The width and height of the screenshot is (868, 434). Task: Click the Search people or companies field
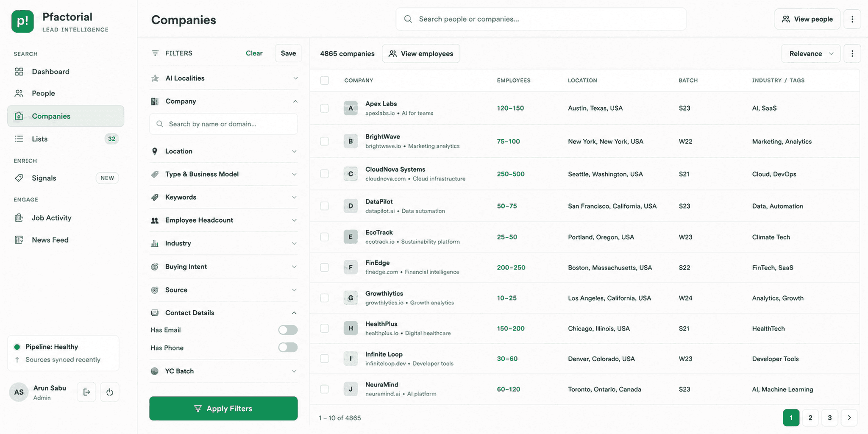(x=541, y=19)
